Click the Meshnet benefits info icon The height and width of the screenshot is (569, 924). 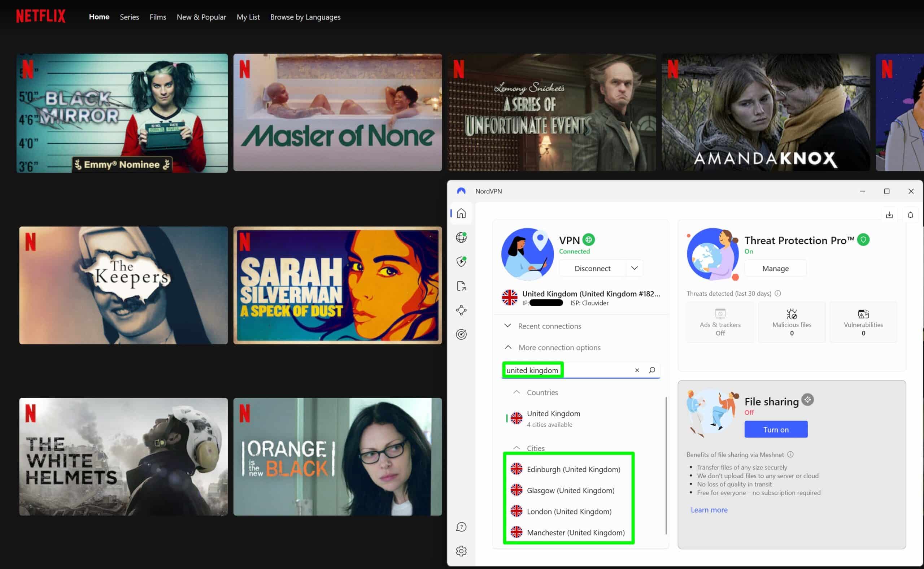(x=790, y=455)
